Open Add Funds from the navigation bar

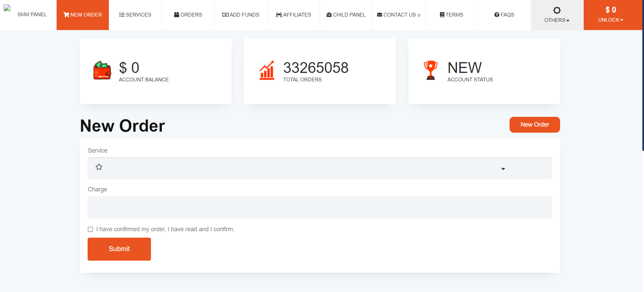(241, 15)
